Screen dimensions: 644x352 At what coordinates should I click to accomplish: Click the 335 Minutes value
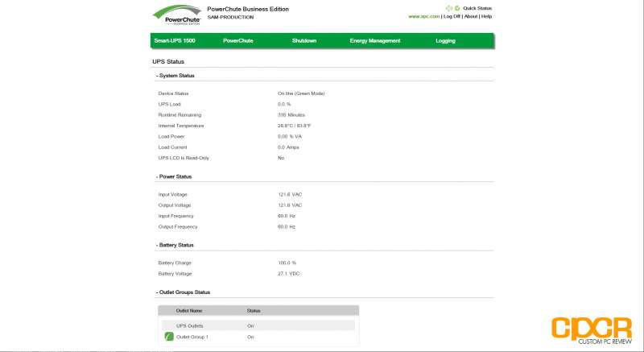pyautogui.click(x=291, y=115)
